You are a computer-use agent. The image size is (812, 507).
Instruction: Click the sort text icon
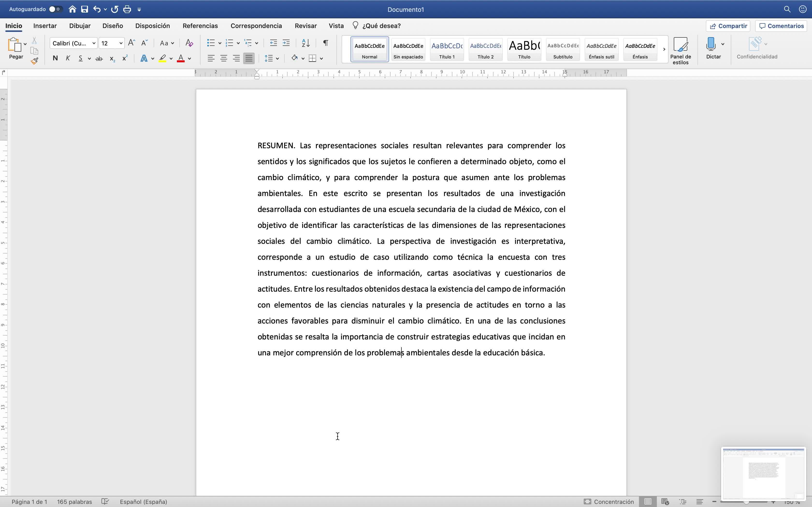(x=306, y=43)
